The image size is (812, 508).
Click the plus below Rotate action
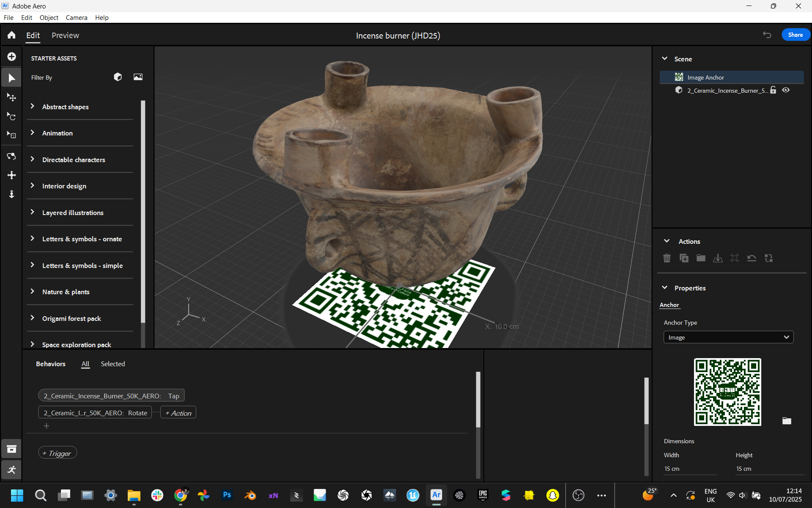click(x=47, y=426)
